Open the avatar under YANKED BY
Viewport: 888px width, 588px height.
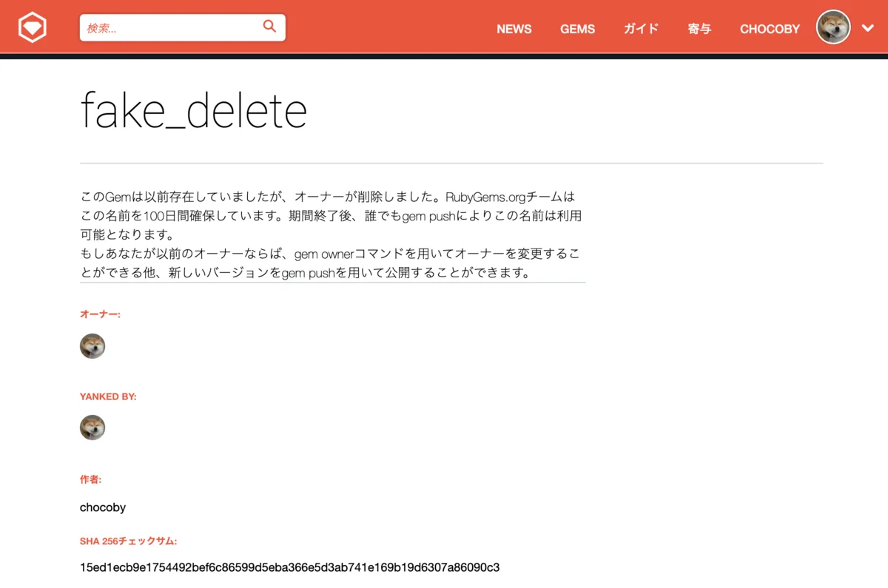pos(92,428)
